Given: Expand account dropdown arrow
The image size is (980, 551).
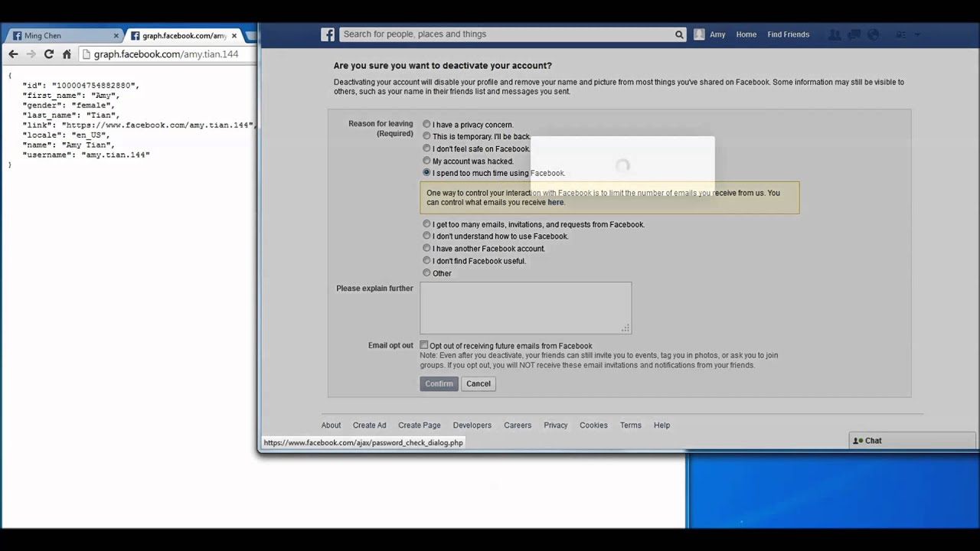Looking at the screenshot, I should click(x=917, y=34).
